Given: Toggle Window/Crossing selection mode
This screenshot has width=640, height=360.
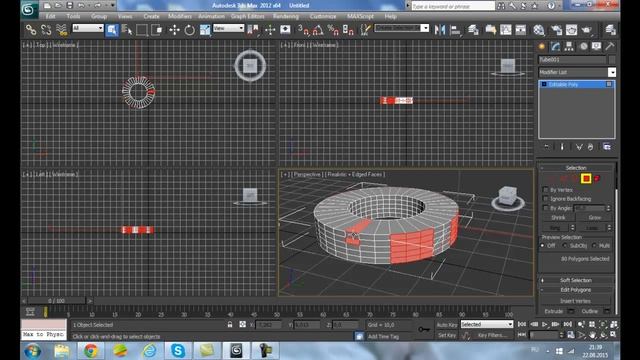Looking at the screenshot, I should (x=157, y=30).
